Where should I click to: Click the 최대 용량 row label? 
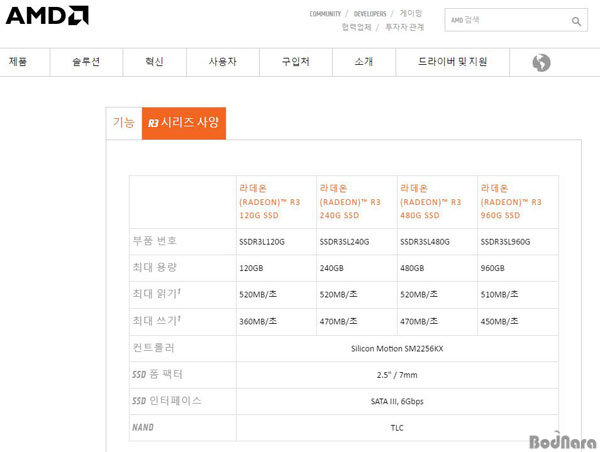[x=155, y=267]
